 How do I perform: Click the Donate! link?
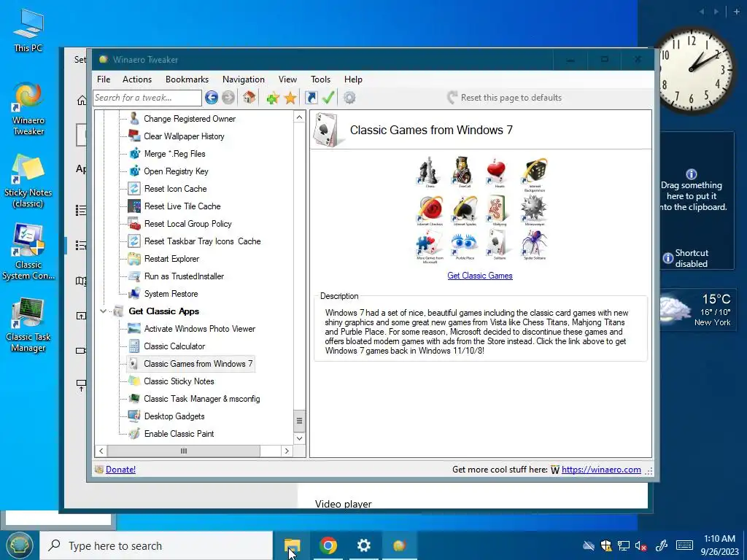click(120, 470)
